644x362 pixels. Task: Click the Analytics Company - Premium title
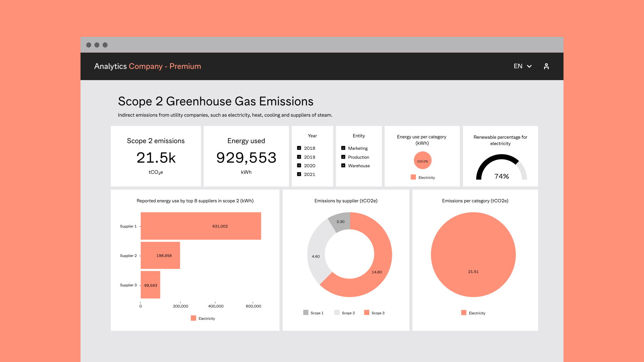click(x=148, y=66)
